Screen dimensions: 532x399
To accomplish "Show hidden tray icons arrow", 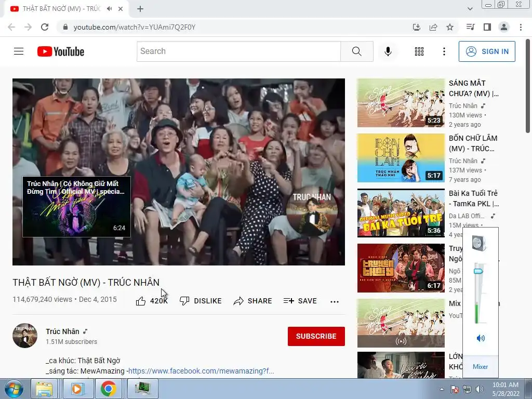I will (x=442, y=389).
